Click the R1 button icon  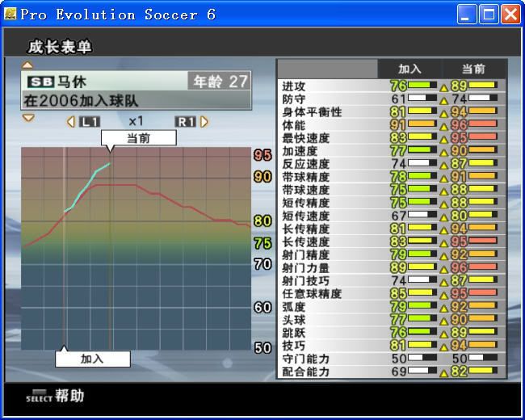tap(186, 121)
